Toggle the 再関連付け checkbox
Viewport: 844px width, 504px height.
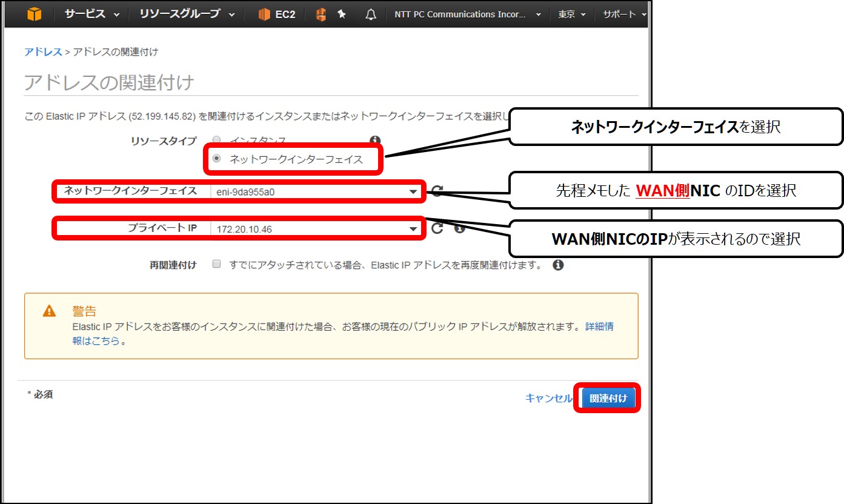tap(216, 265)
